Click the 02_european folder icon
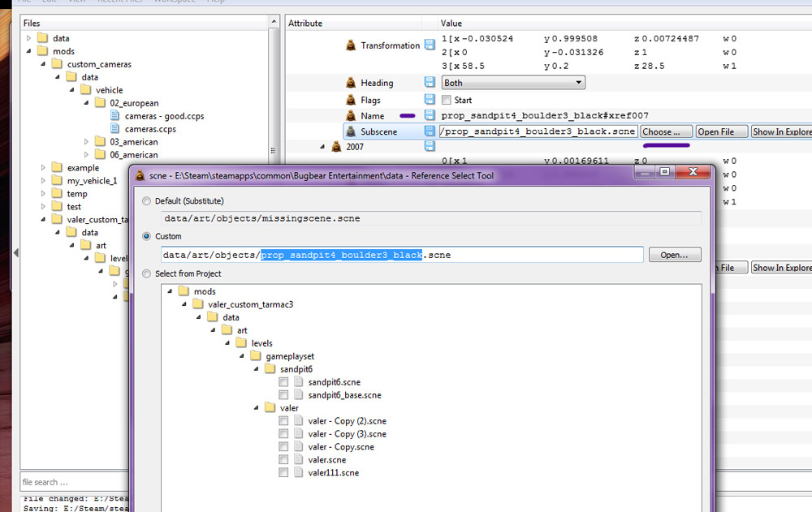 coord(100,102)
